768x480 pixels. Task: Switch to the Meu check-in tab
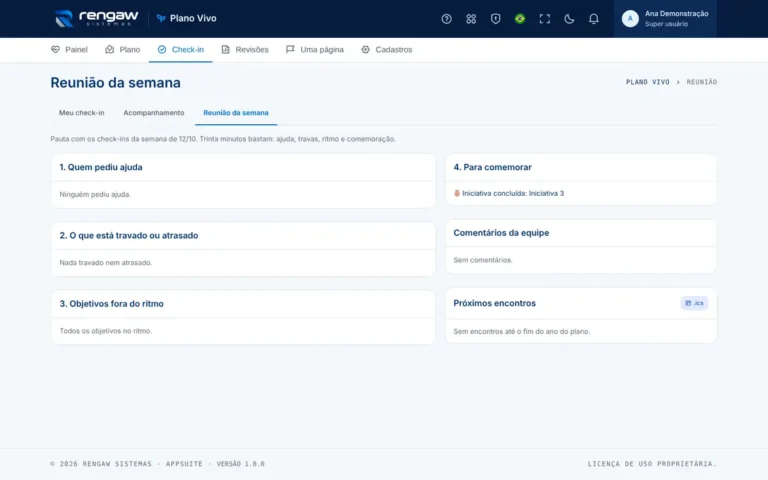[81, 113]
